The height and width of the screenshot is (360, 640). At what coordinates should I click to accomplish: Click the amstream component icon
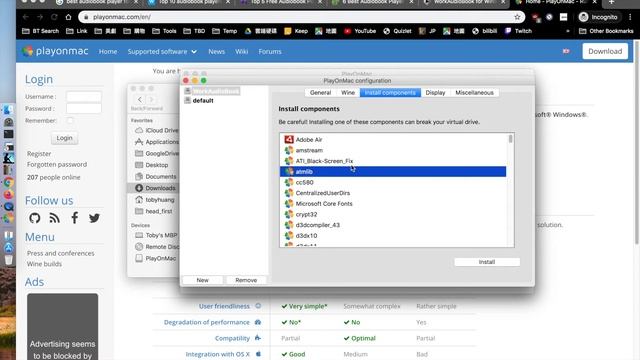[x=289, y=150]
